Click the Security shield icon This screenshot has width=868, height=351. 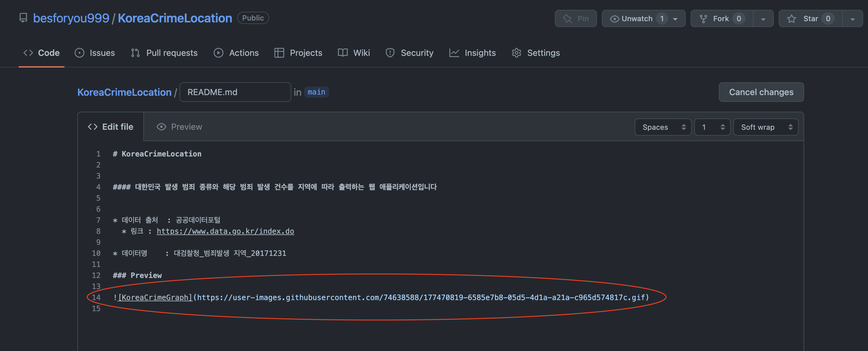(390, 53)
